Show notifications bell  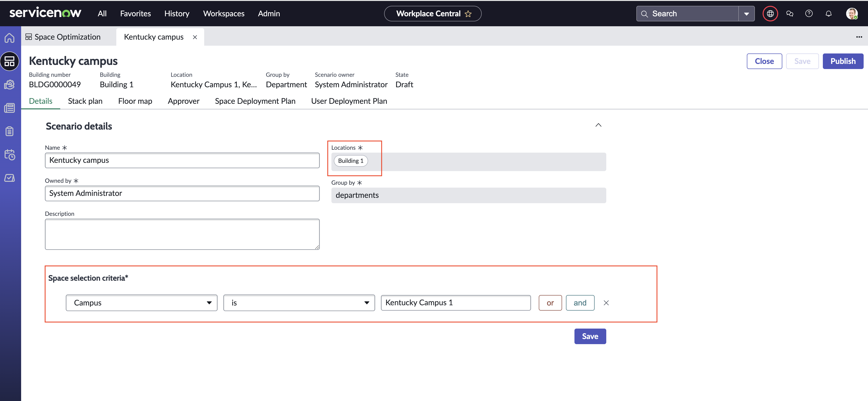(829, 14)
